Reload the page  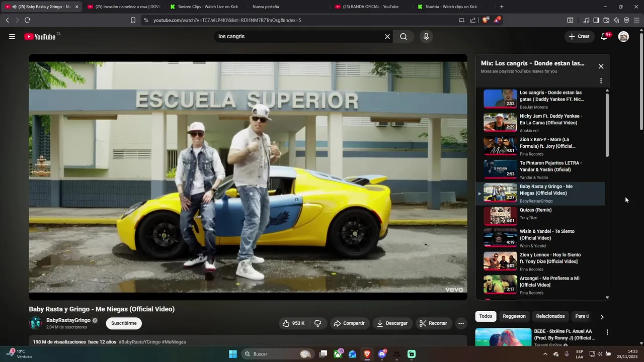[x=27, y=20]
